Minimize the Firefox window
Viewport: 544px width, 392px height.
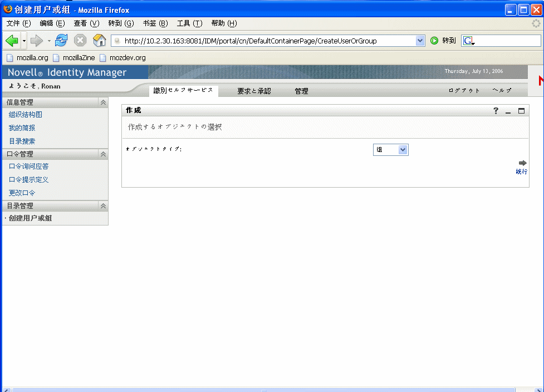click(x=511, y=9)
